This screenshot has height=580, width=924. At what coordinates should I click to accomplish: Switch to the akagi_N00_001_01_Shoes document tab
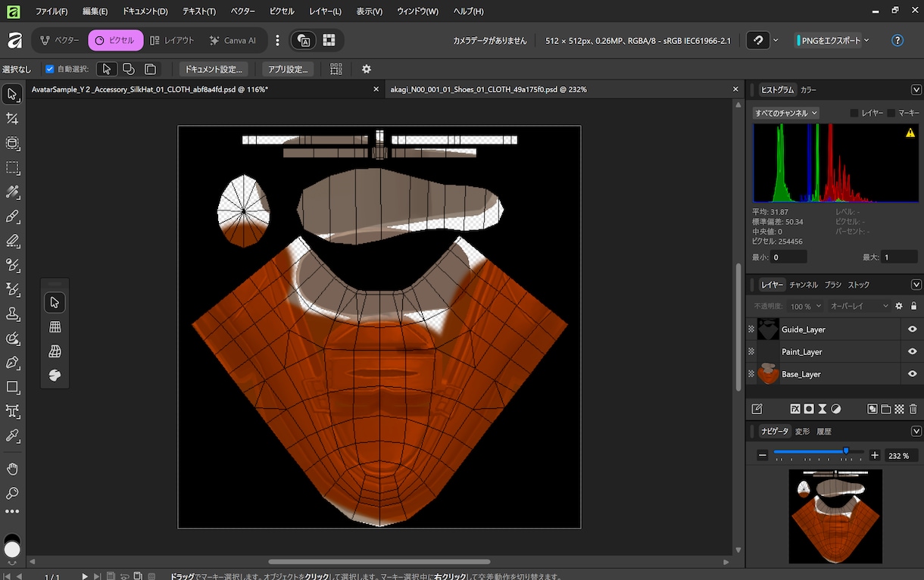(488, 89)
